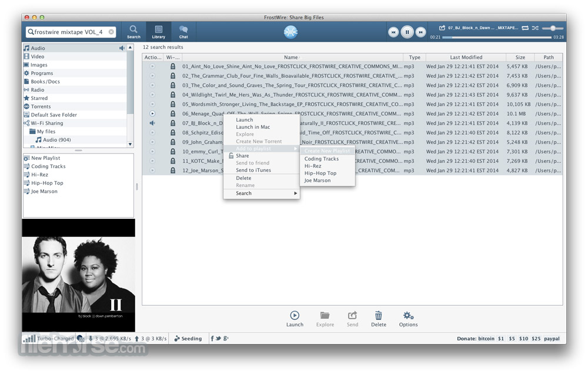Viewport: 588px width, 374px height.
Task: Click the Turbo-Charged connection status indicator
Action: 49,338
